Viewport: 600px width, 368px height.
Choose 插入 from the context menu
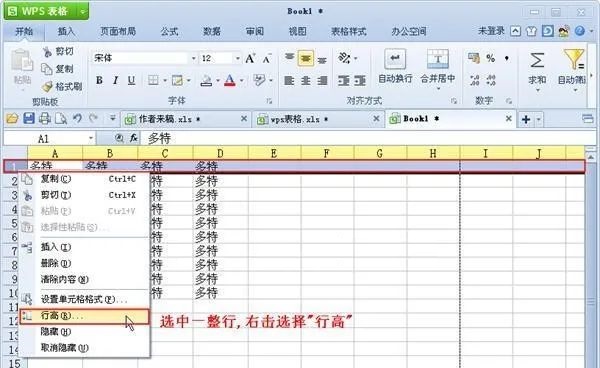(85, 247)
